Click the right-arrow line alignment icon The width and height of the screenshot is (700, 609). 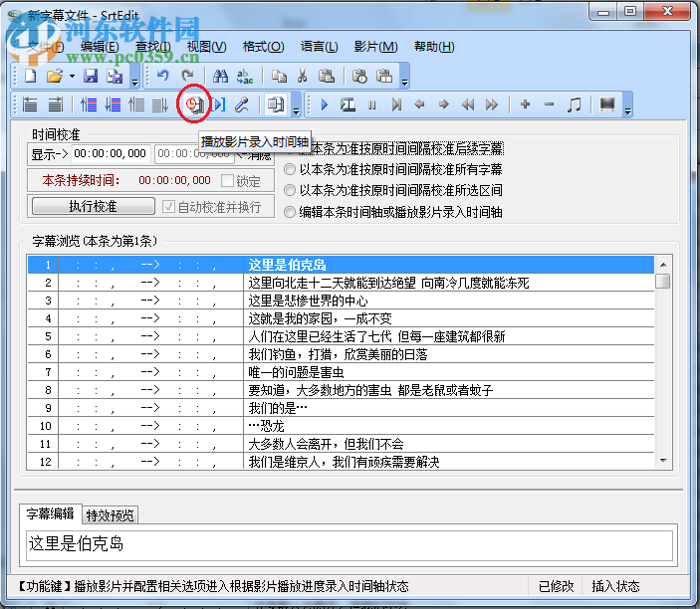click(56, 104)
